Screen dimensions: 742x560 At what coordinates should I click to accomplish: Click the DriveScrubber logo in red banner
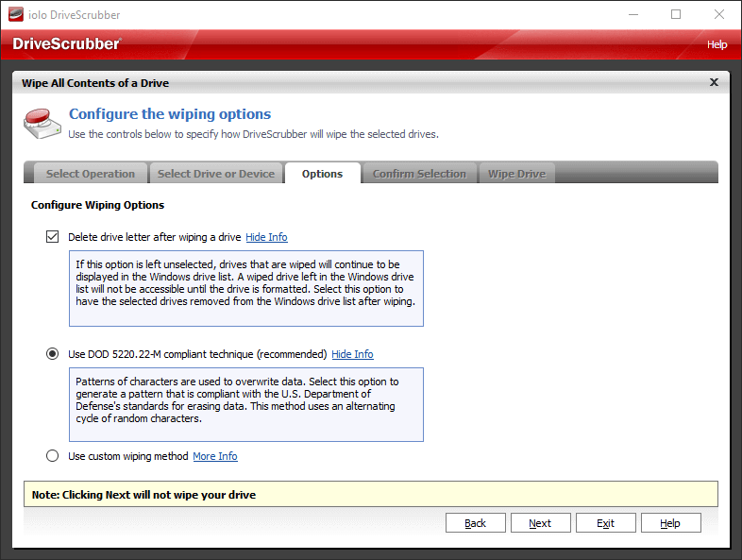(67, 44)
